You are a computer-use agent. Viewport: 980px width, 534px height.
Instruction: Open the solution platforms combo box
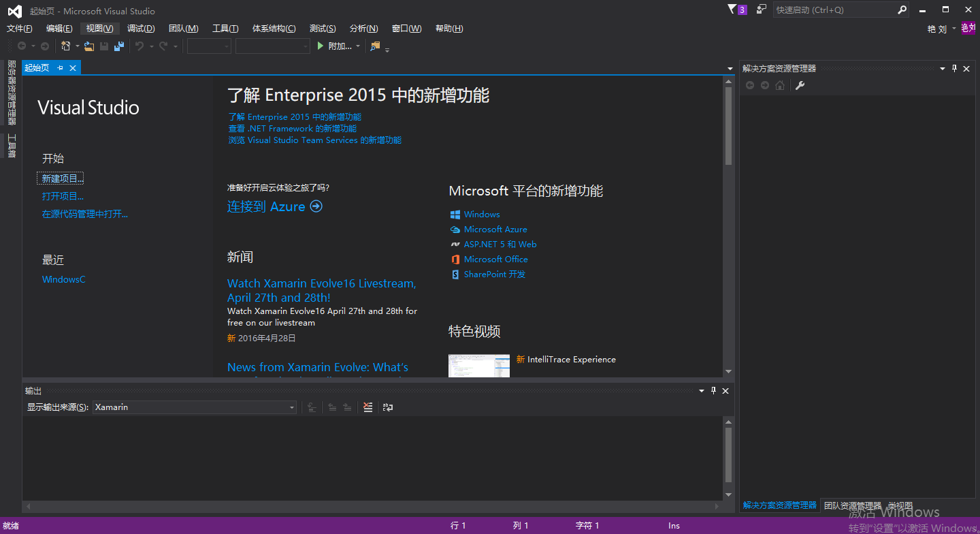point(273,46)
